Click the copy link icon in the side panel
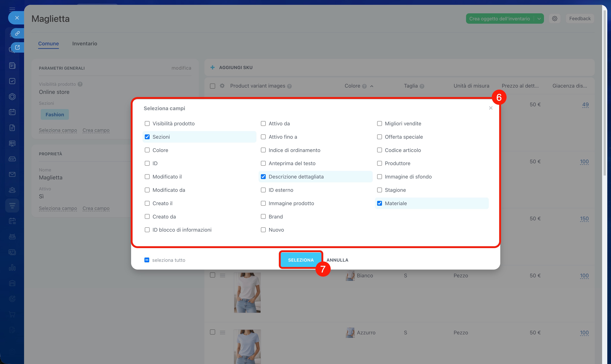Screen dimensions: 611x364 click(17, 33)
